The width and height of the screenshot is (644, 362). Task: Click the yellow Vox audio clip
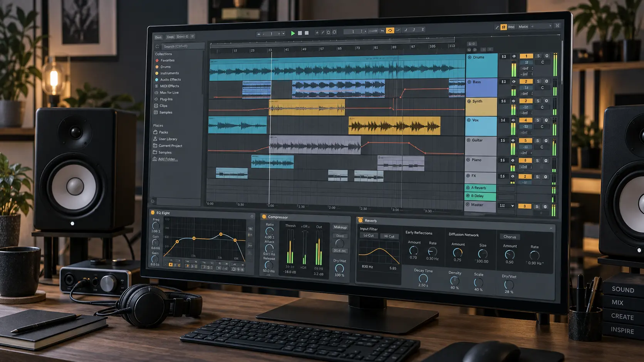pos(394,126)
